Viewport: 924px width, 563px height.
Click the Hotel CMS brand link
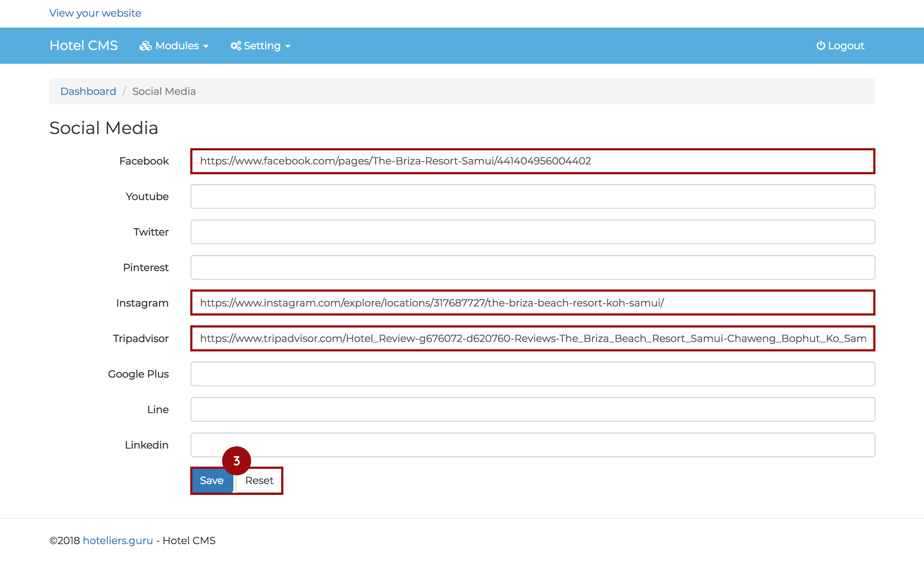pos(84,45)
